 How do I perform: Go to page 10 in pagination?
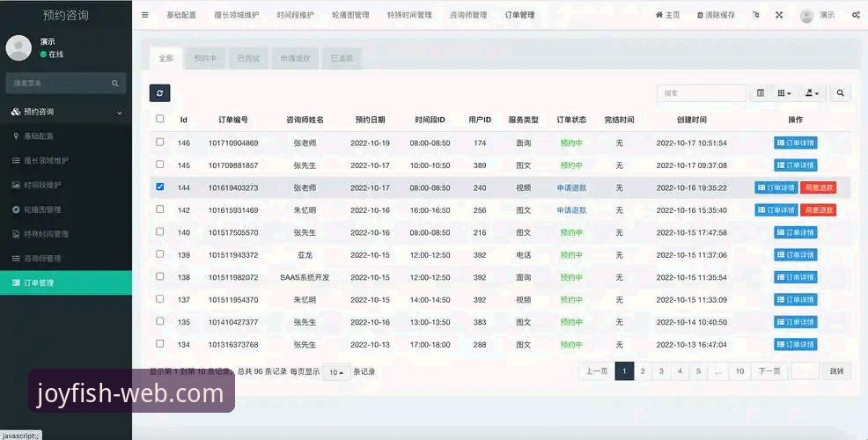click(x=739, y=370)
